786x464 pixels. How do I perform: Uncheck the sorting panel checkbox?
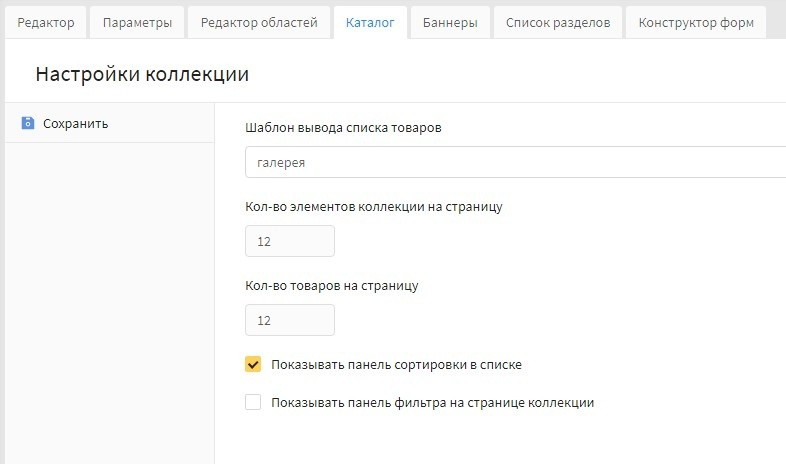(x=253, y=365)
